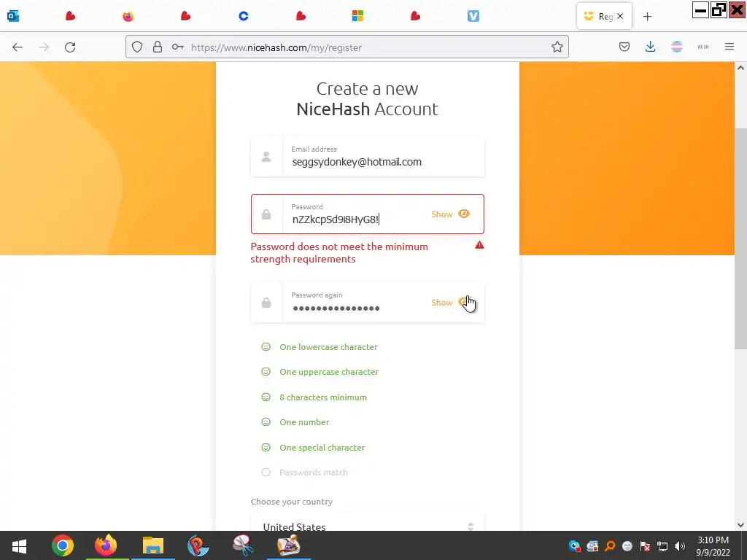Close the NiceHash Register tab

click(x=620, y=16)
